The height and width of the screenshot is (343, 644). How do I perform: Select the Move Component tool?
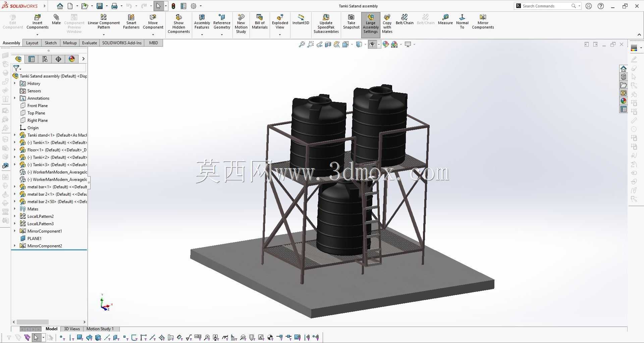click(x=153, y=21)
